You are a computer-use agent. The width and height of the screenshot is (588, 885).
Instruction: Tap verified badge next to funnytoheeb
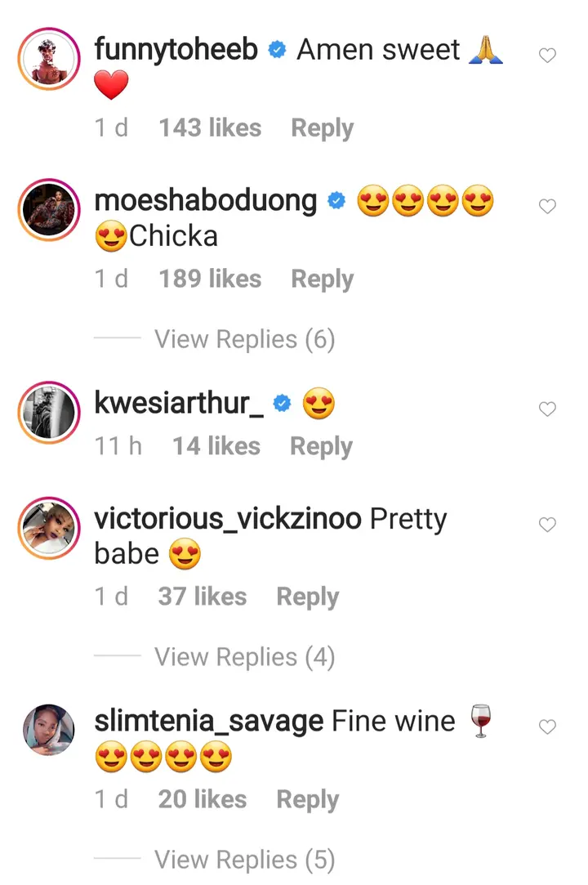click(x=278, y=51)
